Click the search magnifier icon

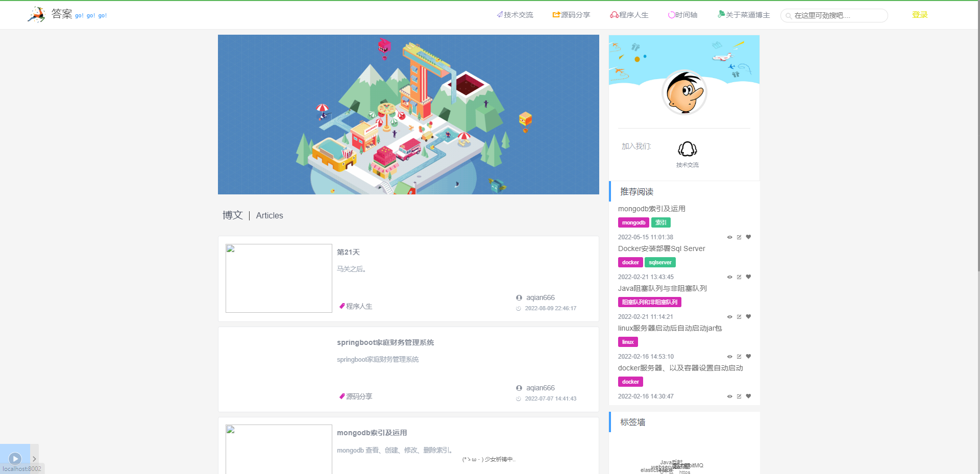(789, 16)
